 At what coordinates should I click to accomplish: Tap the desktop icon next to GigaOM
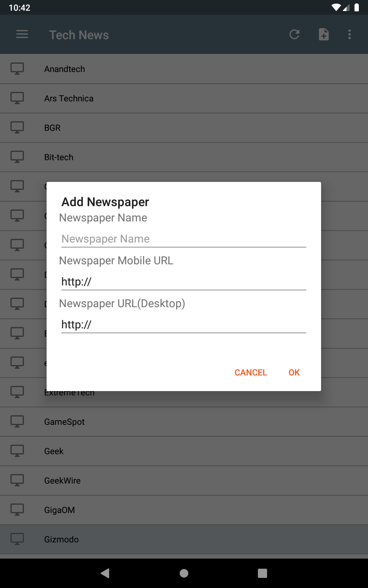coord(17,510)
